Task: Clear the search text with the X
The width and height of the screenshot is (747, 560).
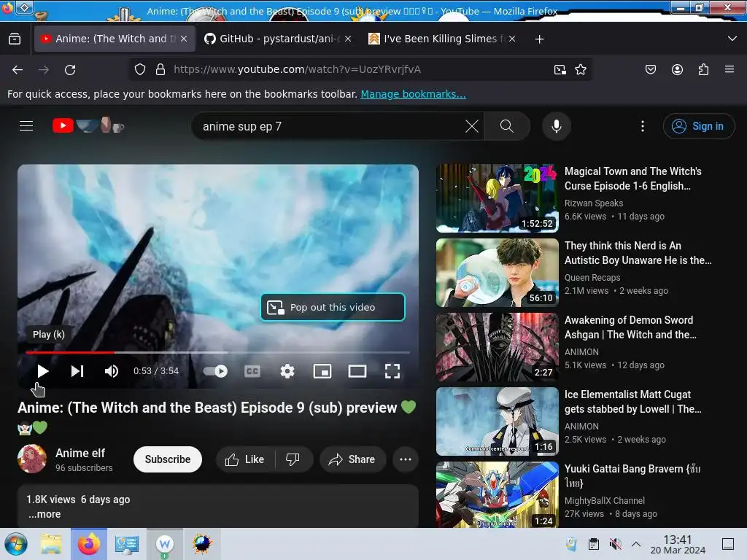Action: pos(472,126)
